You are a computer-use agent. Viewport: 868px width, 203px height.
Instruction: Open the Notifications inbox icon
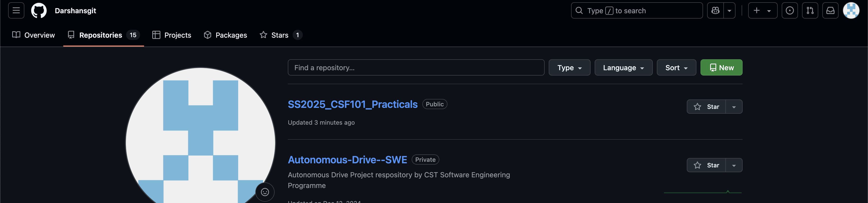point(830,10)
